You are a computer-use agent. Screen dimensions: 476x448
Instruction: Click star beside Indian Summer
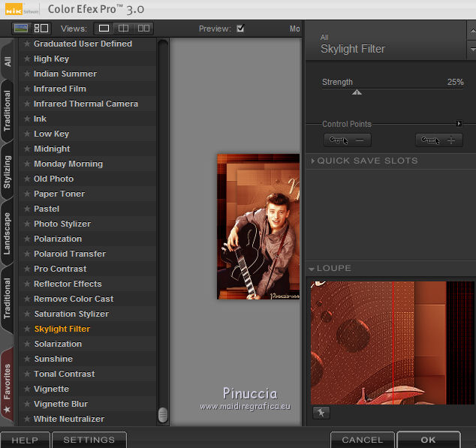click(x=27, y=74)
